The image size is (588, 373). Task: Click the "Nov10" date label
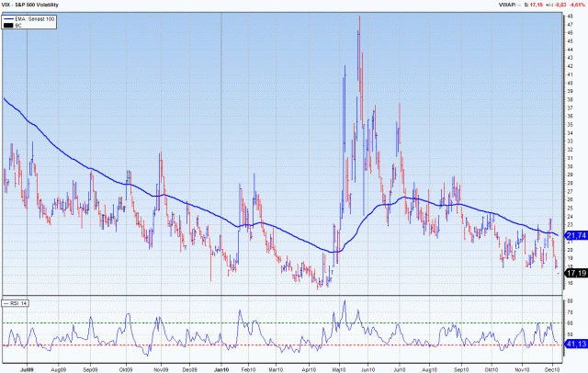[x=522, y=369]
